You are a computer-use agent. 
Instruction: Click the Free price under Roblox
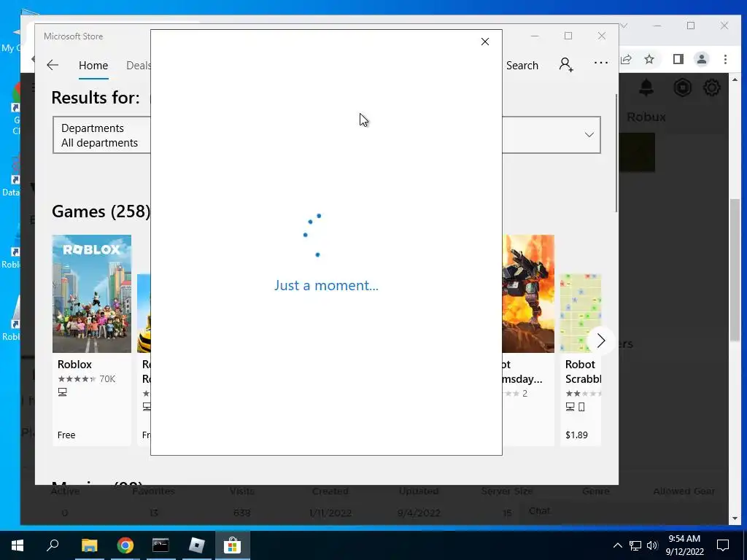[x=66, y=435]
